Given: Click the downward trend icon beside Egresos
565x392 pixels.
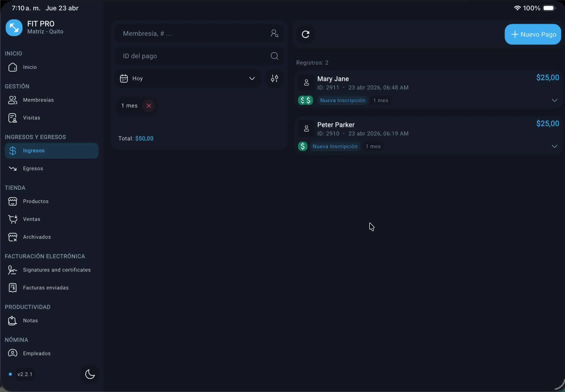Looking at the screenshot, I should click(x=13, y=168).
